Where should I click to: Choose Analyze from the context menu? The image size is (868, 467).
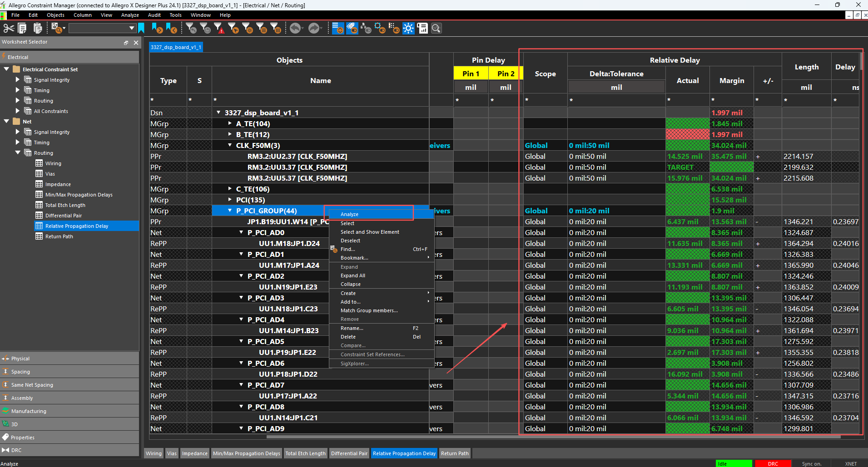pyautogui.click(x=350, y=214)
